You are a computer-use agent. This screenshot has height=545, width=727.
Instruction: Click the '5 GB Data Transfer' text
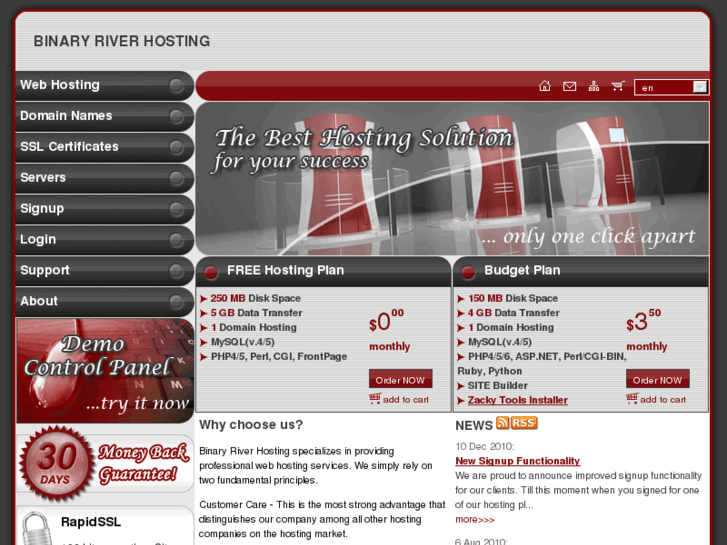256,313
